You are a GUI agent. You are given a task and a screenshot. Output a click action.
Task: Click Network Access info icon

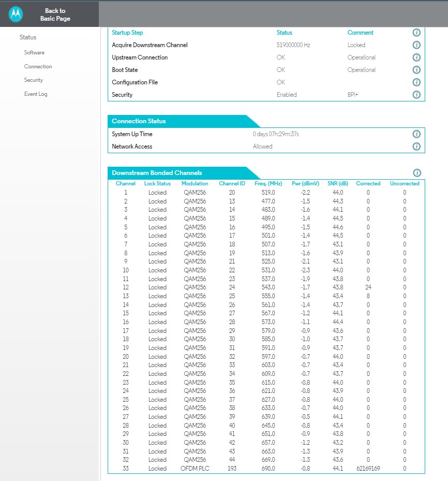pyautogui.click(x=416, y=147)
